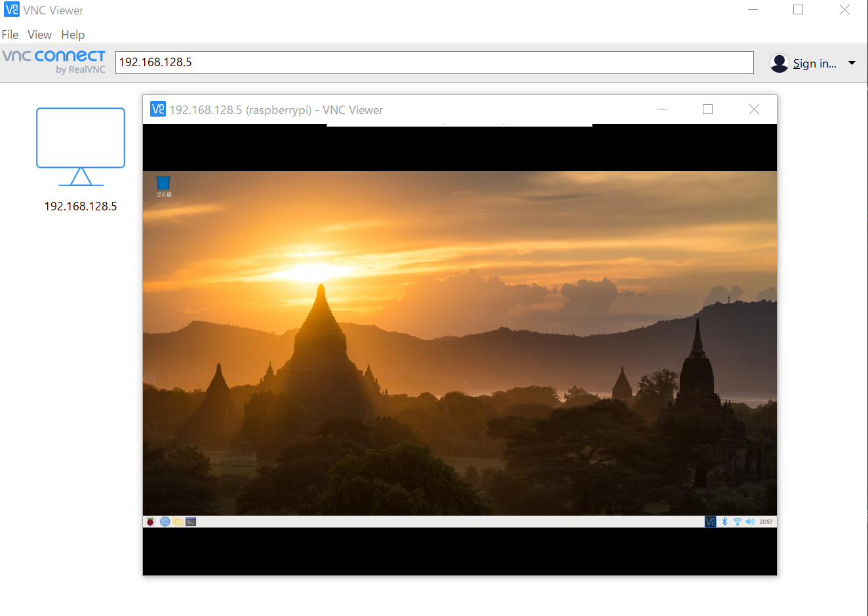Minimize the raspberrypi VNC Viewer session window
Screen dimensions: 868x616
(663, 109)
